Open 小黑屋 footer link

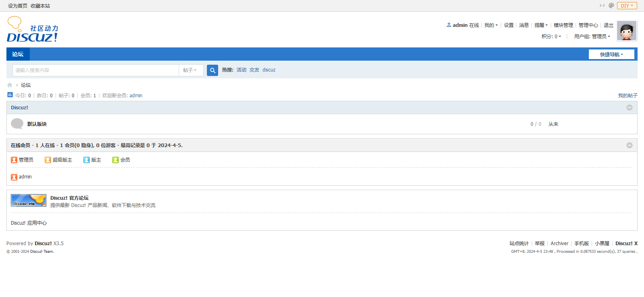(602, 244)
